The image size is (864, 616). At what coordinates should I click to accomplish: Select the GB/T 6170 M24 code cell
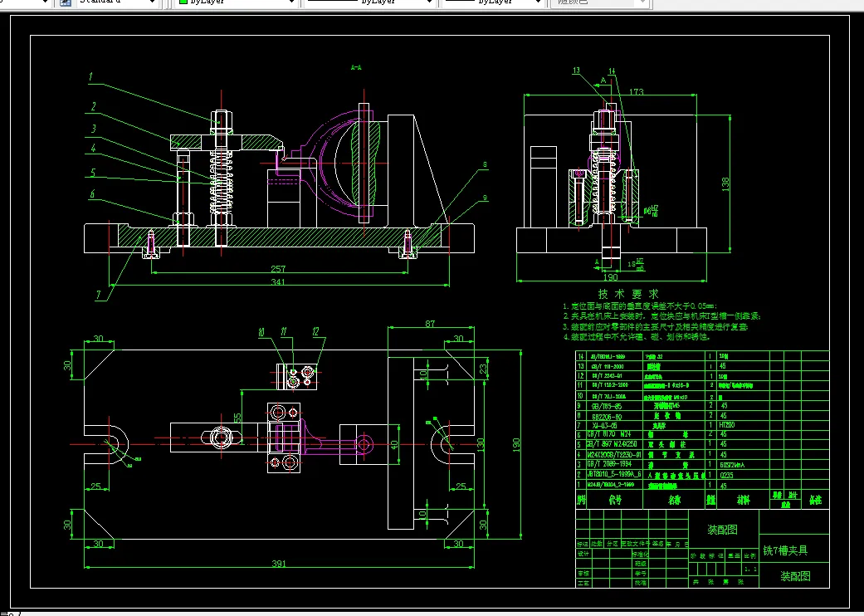click(609, 434)
